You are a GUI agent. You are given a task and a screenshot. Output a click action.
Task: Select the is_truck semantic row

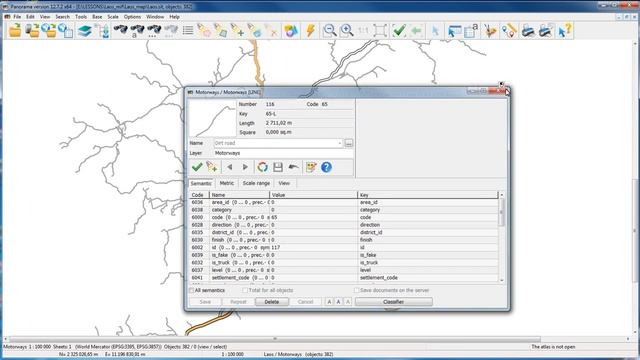pyautogui.click(x=344, y=262)
